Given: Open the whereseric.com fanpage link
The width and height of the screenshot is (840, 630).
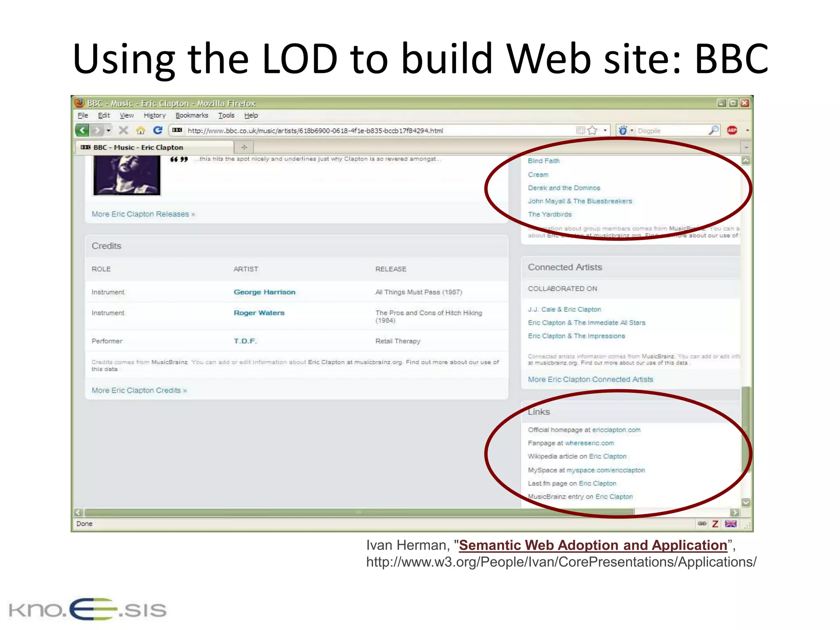Looking at the screenshot, I should click(589, 443).
